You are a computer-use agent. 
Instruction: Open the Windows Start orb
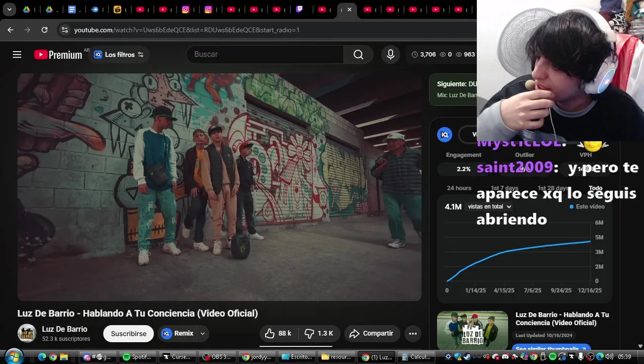click(x=14, y=357)
